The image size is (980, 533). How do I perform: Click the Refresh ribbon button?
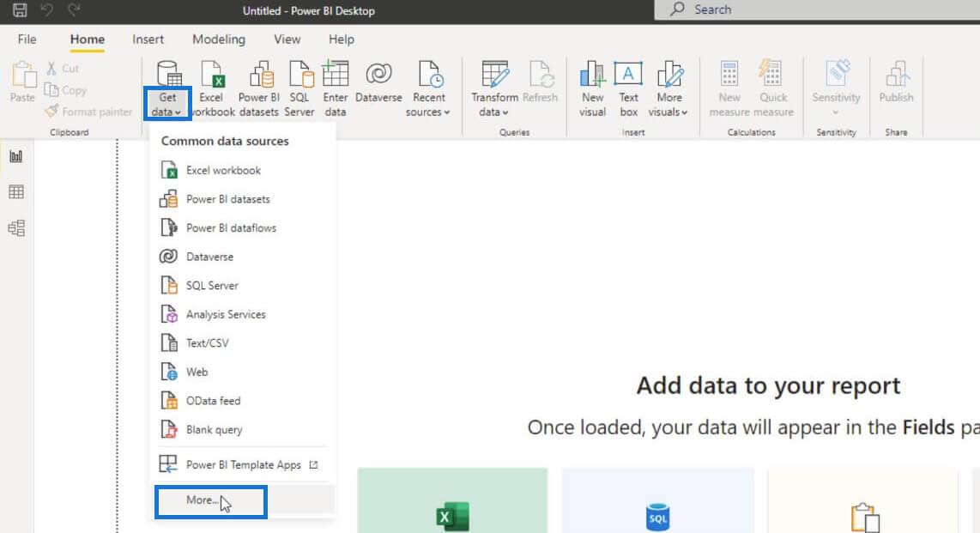tap(540, 82)
